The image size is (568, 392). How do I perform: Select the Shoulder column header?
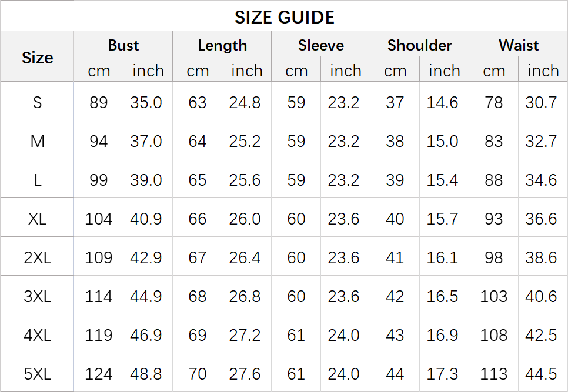click(x=420, y=45)
